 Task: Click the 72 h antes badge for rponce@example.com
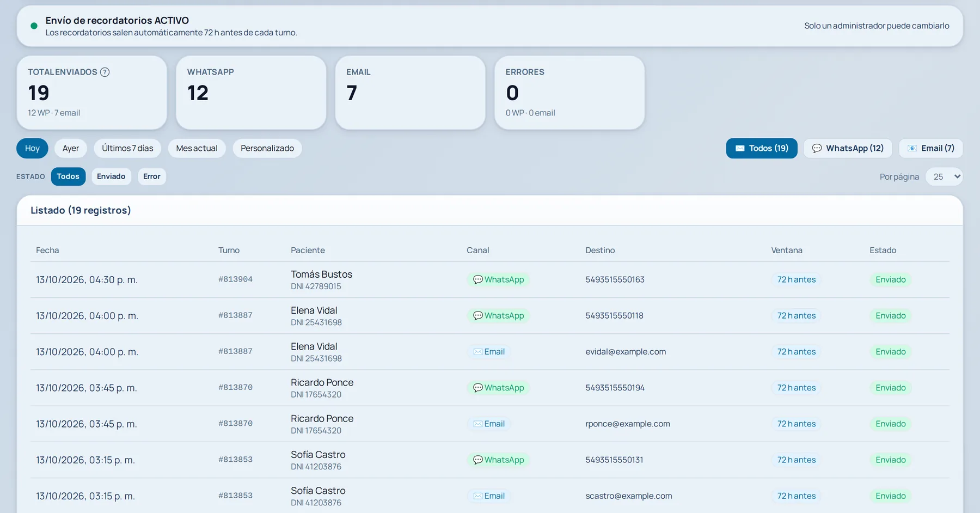tap(797, 424)
